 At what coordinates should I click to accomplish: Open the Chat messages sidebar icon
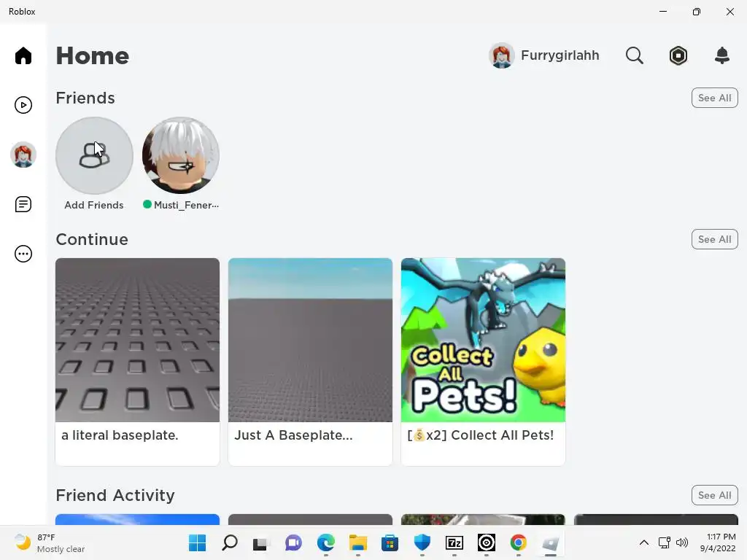pos(23,204)
